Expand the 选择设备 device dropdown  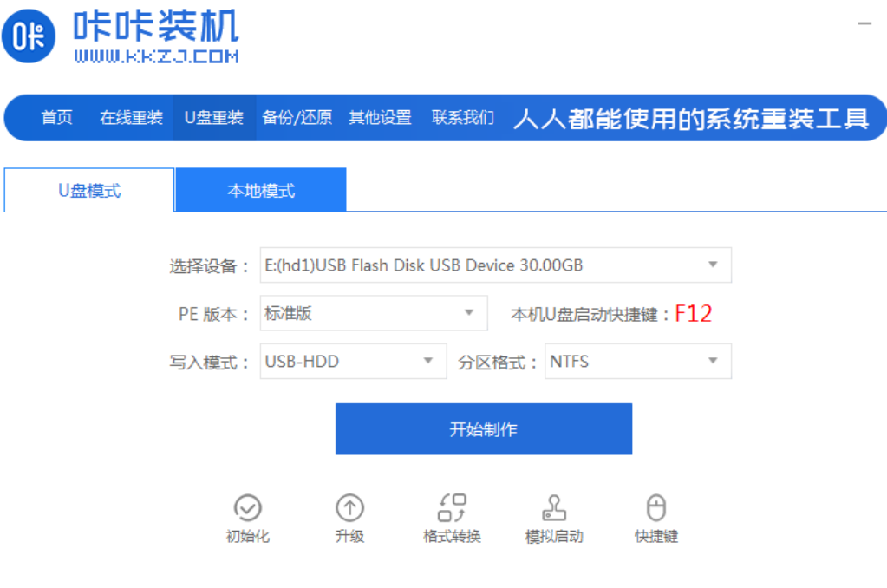[496, 265]
